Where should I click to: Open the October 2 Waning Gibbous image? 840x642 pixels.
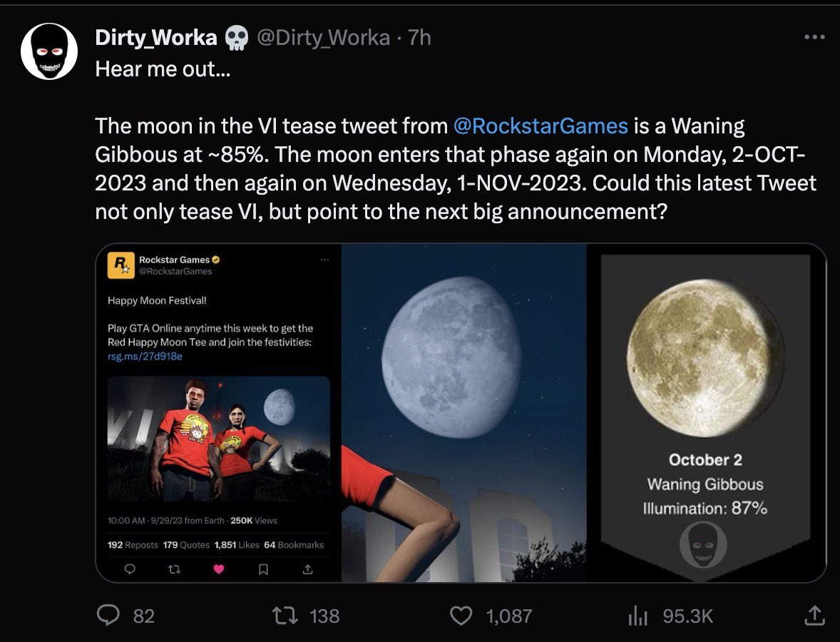pyautogui.click(x=706, y=412)
